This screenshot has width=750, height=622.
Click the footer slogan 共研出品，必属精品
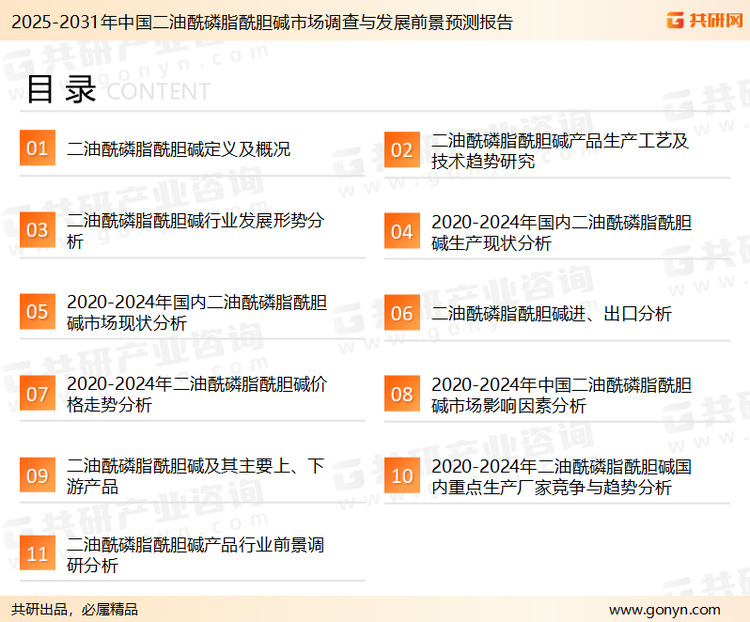75,610
